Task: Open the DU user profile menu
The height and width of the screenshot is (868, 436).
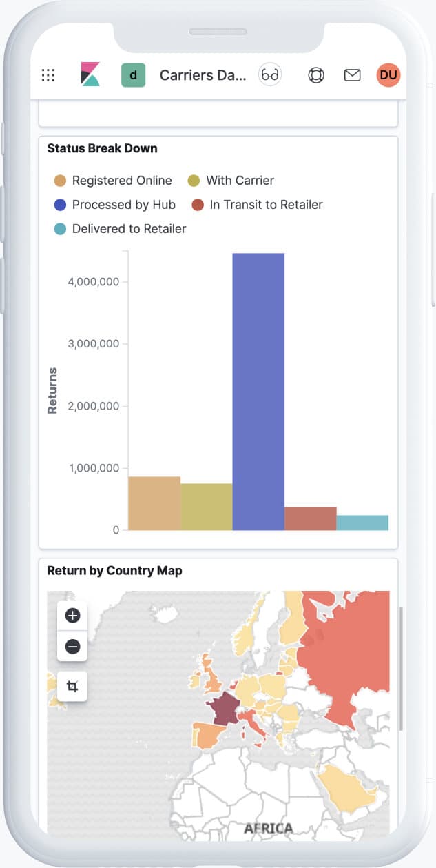Action: [388, 74]
